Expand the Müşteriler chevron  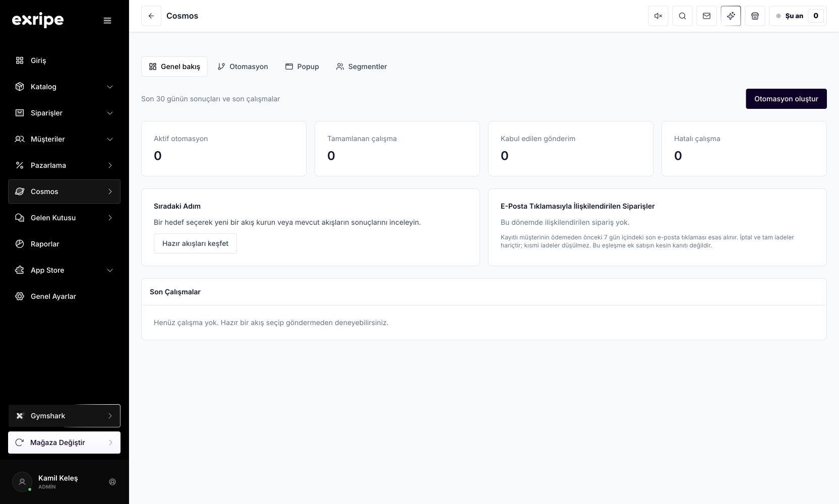click(x=110, y=139)
